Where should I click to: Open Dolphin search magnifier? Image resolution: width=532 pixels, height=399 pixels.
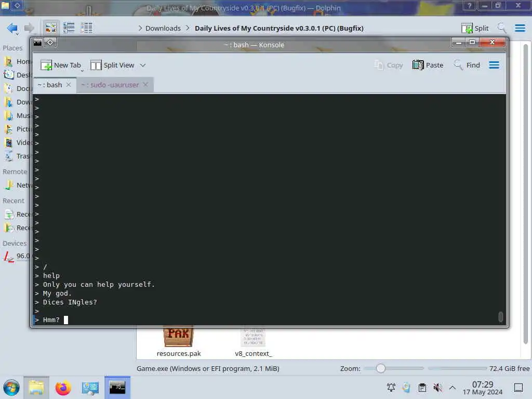coord(502,28)
